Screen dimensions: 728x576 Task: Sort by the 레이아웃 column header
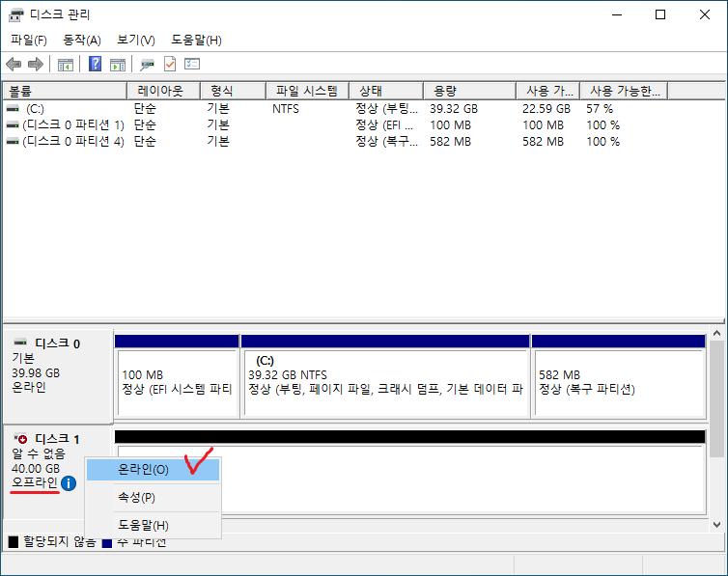tap(163, 91)
